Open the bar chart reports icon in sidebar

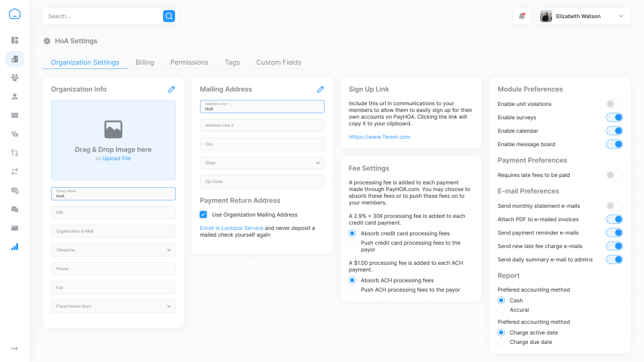15,247
